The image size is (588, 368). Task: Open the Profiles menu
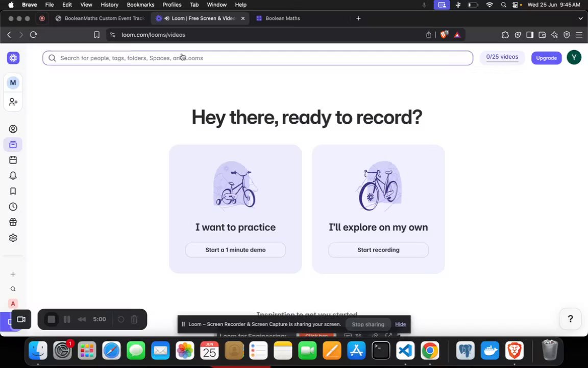click(172, 5)
